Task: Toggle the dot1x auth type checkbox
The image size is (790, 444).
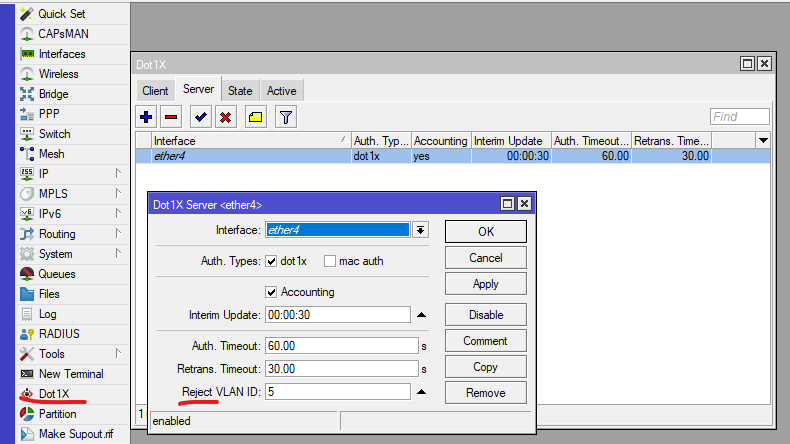Action: [x=271, y=261]
